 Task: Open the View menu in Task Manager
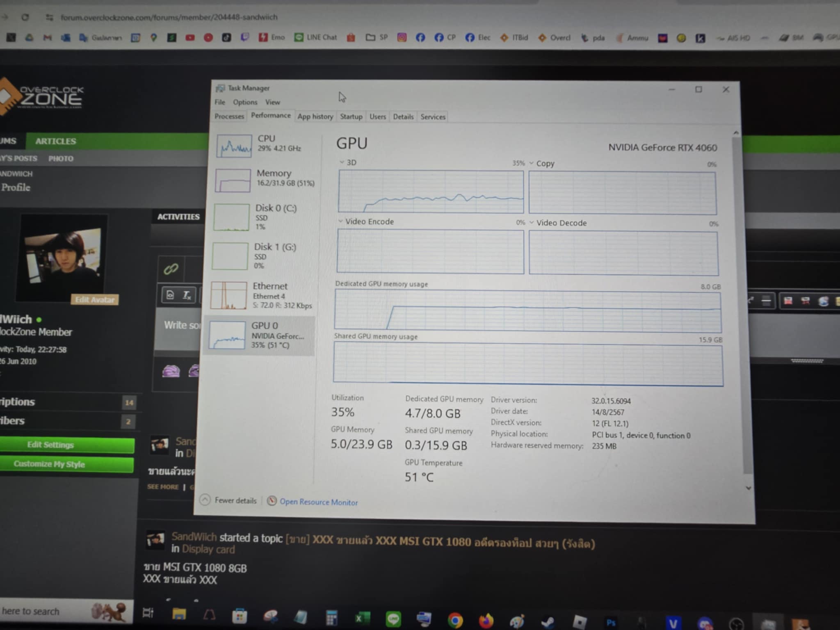272,102
